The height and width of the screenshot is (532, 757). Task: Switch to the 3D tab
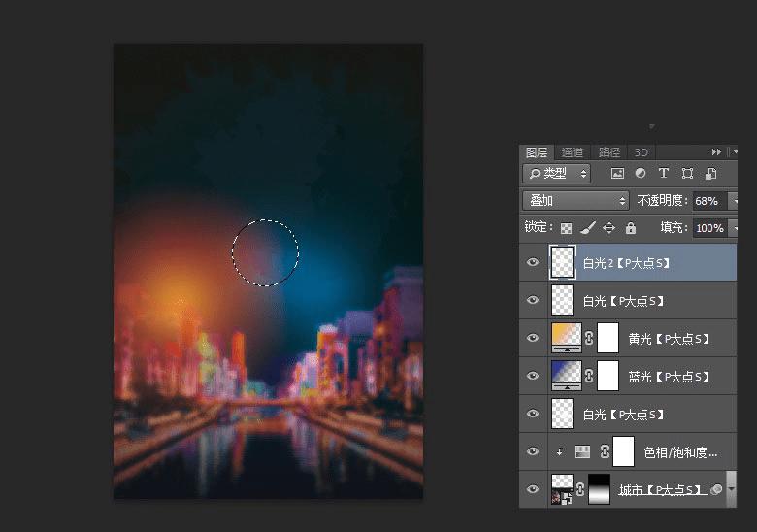coord(641,152)
